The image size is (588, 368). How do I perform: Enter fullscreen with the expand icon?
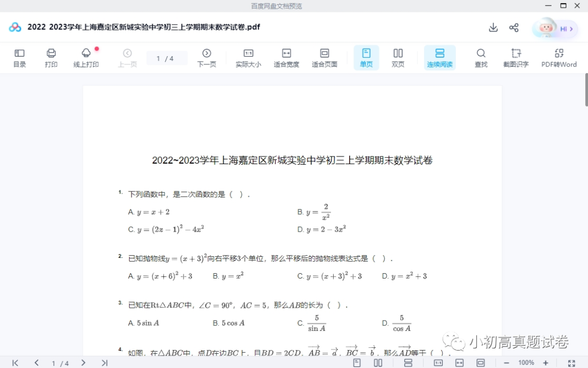[572, 363]
